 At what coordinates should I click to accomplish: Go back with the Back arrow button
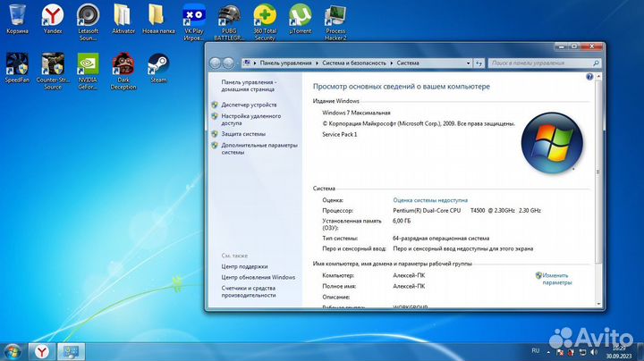(x=215, y=63)
